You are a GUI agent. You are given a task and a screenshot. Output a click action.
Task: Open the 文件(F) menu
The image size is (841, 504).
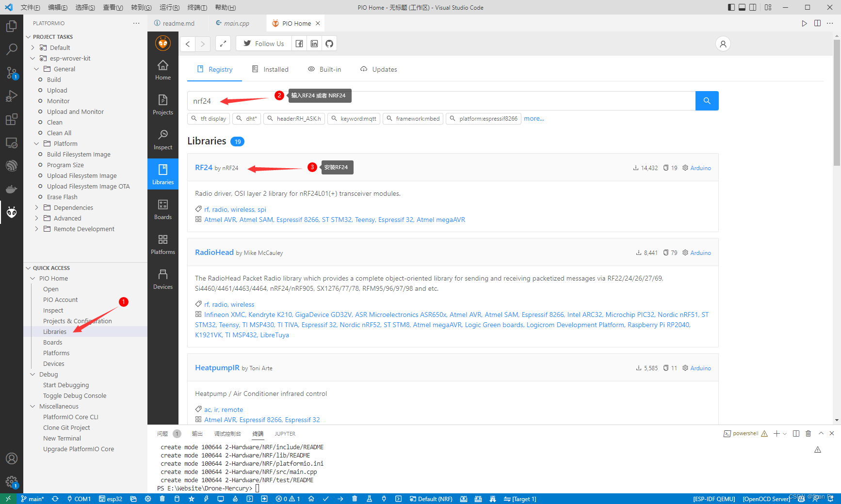31,7
